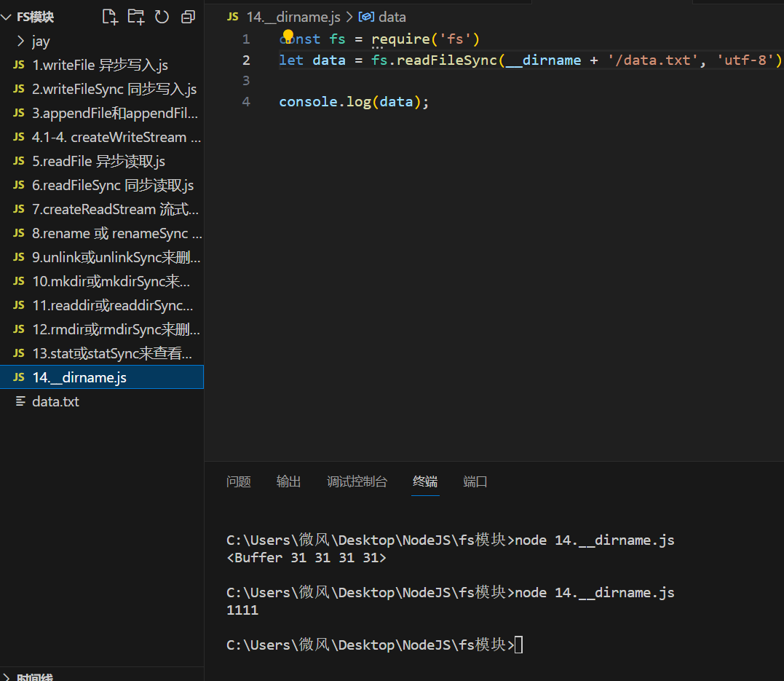The width and height of the screenshot is (784, 681).
Task: Click the 14.__dirname.js breadcrumb item
Action: [292, 17]
